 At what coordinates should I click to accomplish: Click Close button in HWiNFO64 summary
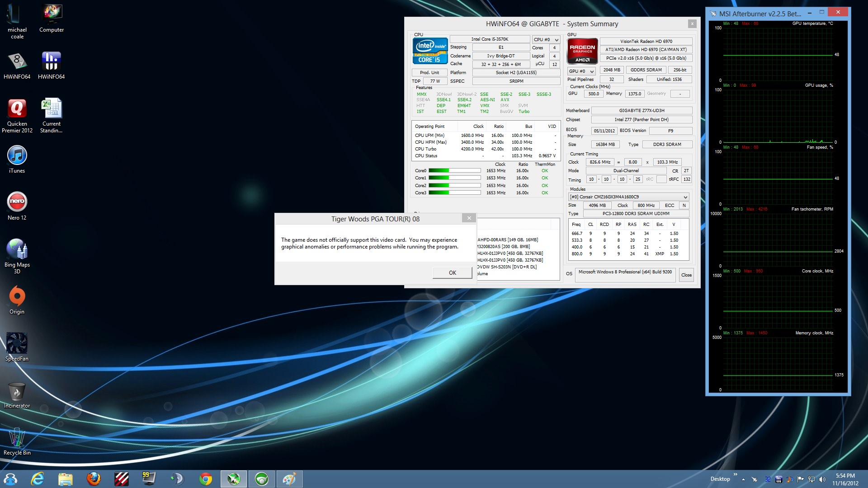(x=686, y=275)
